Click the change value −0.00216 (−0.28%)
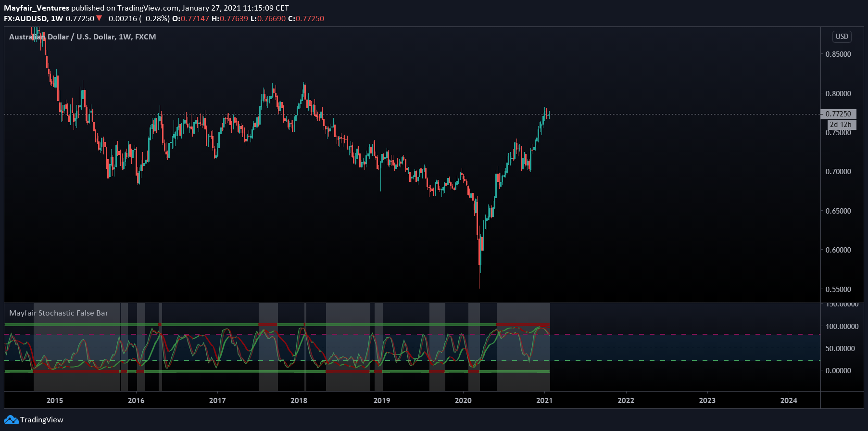 tap(137, 19)
